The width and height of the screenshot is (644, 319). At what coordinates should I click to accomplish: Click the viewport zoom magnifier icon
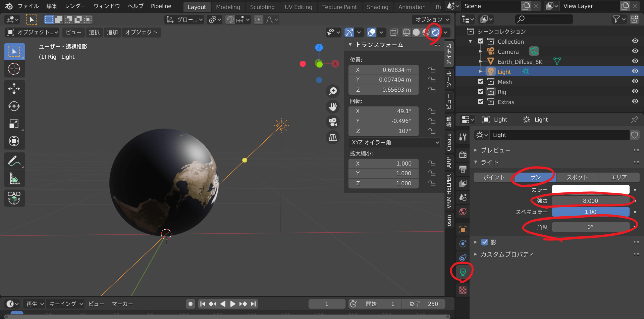333,91
